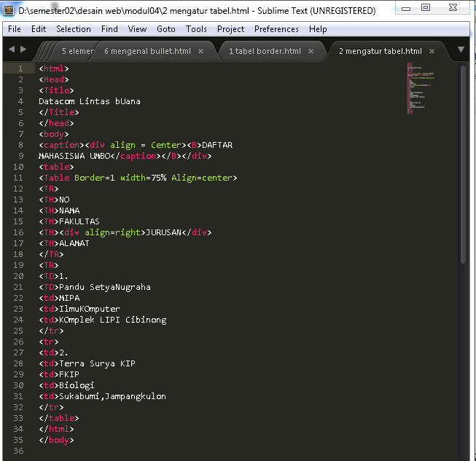Image resolution: width=476 pixels, height=461 pixels.
Task: Click the MIPA cell text on line 22
Action: tap(69, 298)
